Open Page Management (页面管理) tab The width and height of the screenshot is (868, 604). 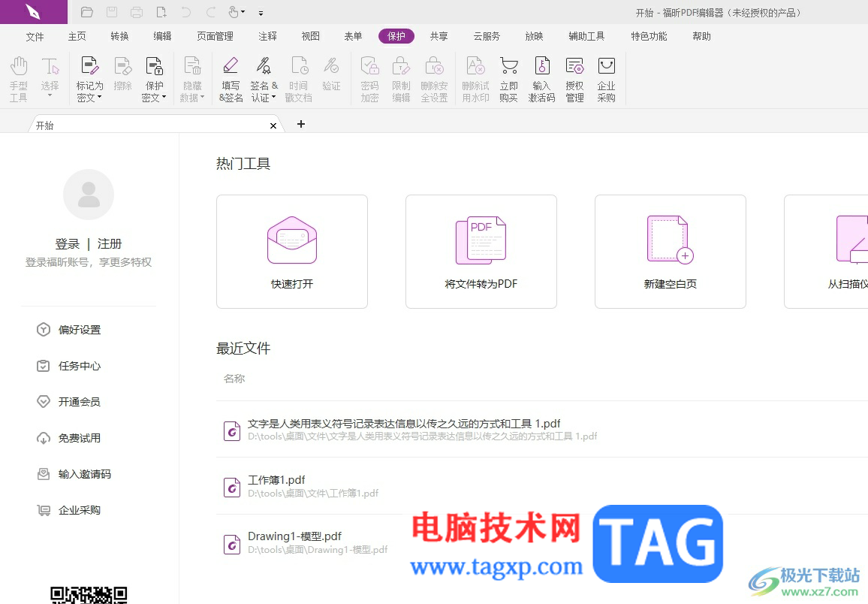(215, 37)
